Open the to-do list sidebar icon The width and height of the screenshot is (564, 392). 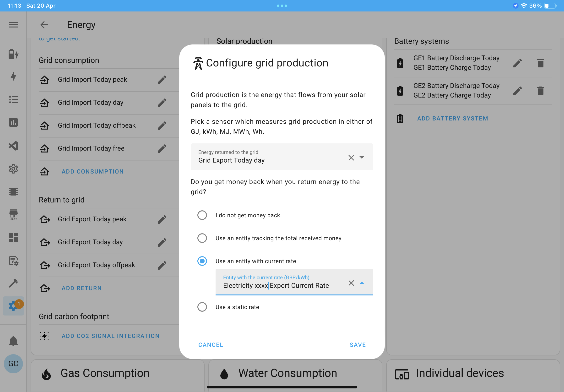point(13,99)
